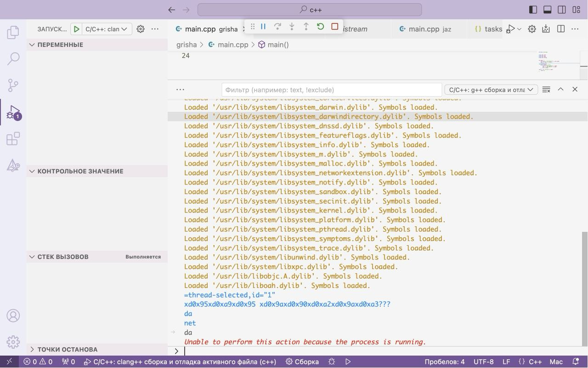Open remote window status bar button
The width and height of the screenshot is (588, 368).
point(10,362)
